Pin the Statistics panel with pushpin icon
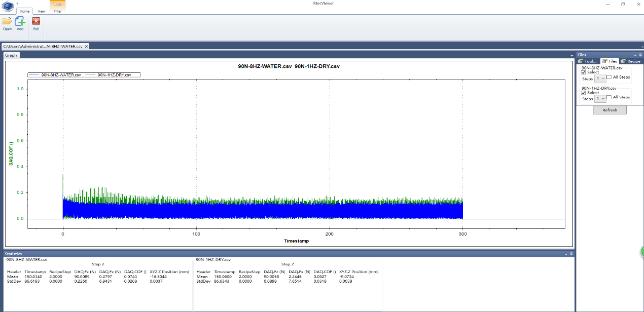Screen dimensions: 644x312 coord(571,254)
